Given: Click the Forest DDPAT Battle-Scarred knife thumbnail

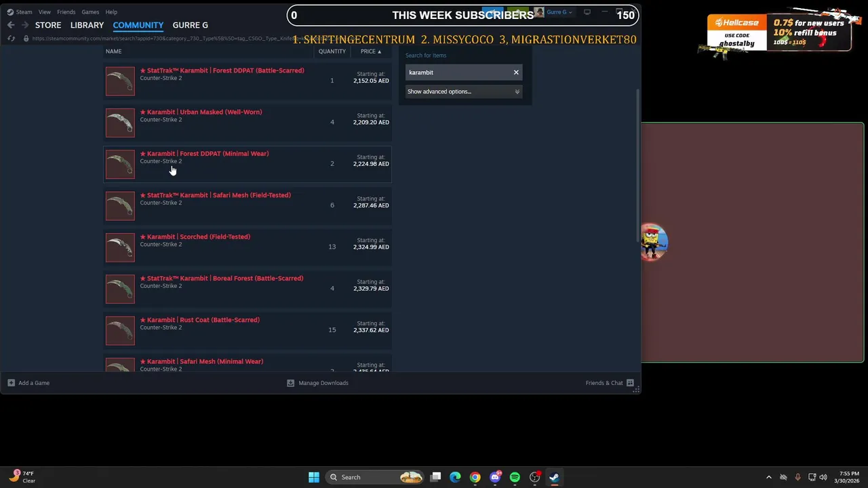Looking at the screenshot, I should [x=120, y=81].
